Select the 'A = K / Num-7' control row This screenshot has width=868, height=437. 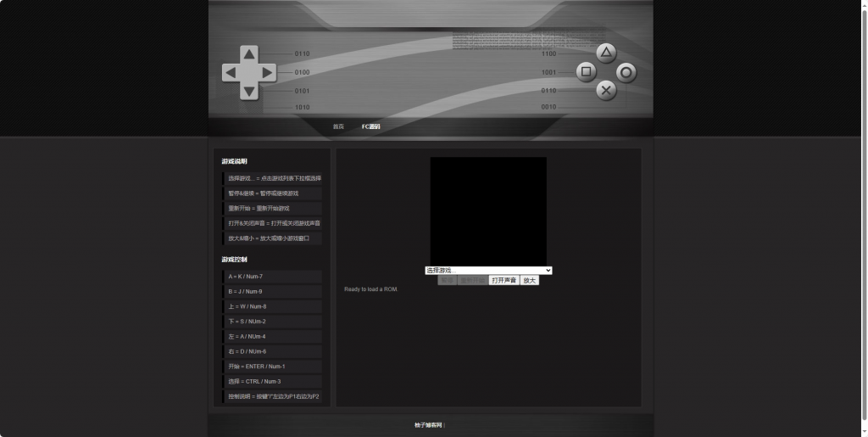pyautogui.click(x=272, y=277)
